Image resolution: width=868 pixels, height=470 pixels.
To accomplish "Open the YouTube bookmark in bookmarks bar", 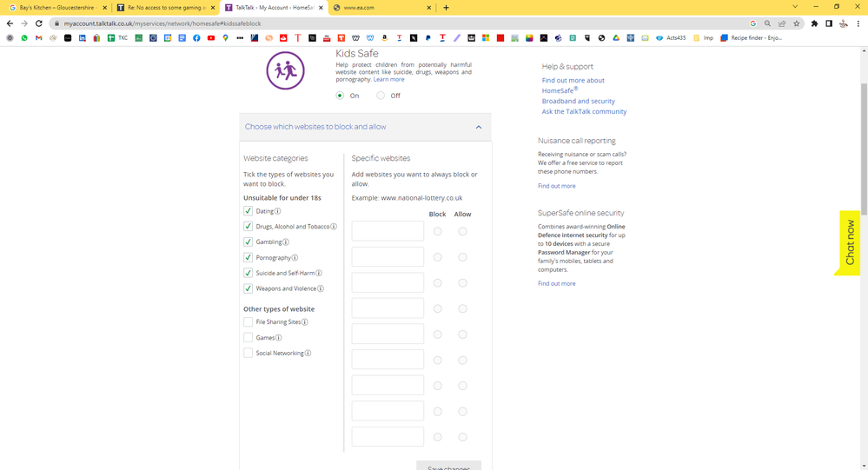I will click(x=210, y=38).
